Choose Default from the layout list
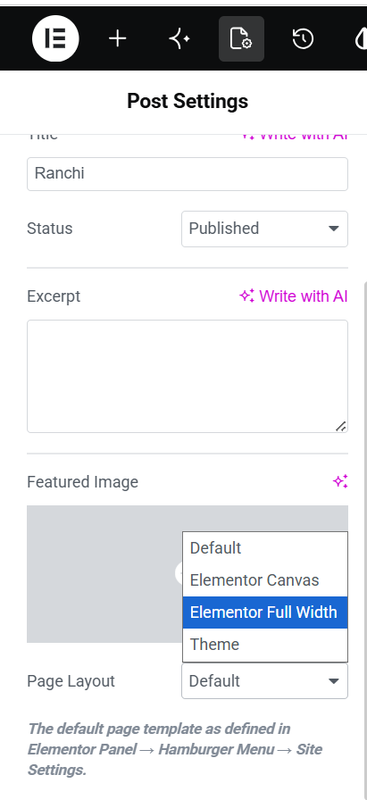The image size is (367, 800). click(x=265, y=548)
